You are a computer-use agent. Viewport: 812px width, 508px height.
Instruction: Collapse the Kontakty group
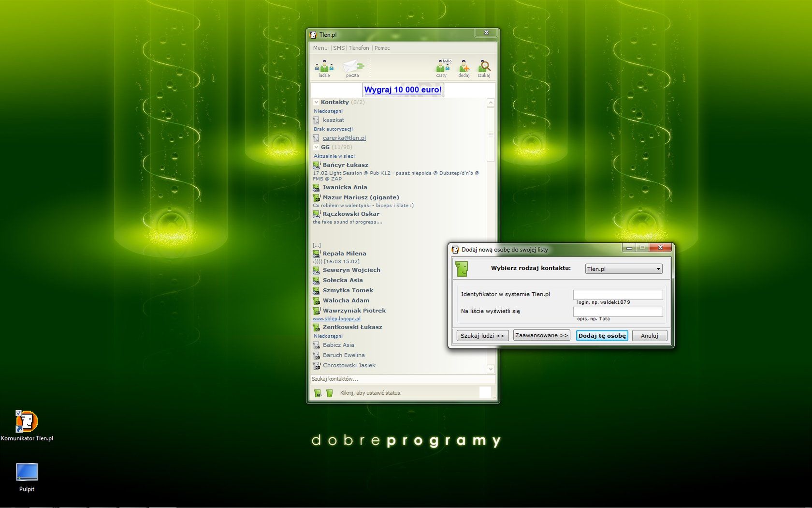(316, 102)
